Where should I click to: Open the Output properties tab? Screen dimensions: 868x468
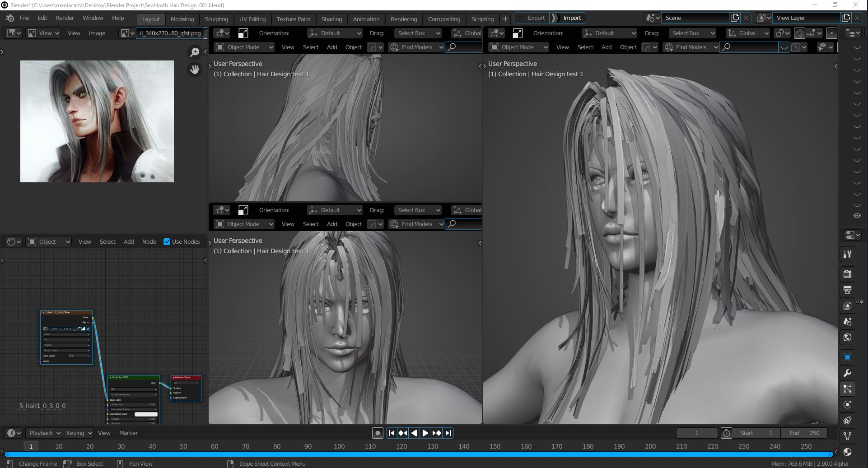(848, 290)
